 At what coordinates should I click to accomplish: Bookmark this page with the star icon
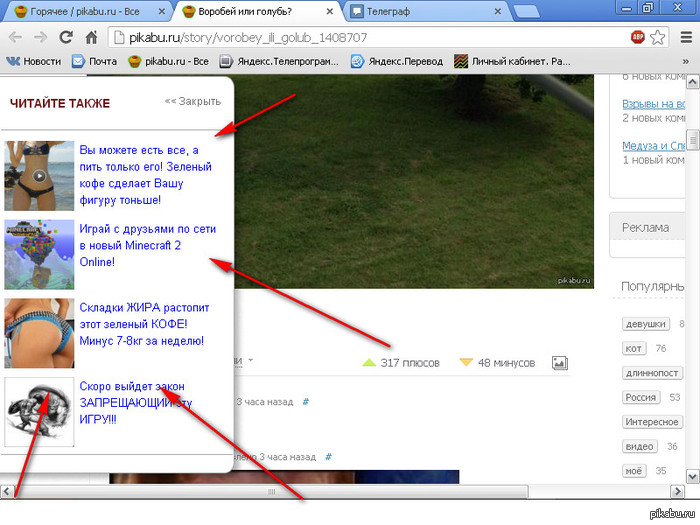(x=658, y=38)
